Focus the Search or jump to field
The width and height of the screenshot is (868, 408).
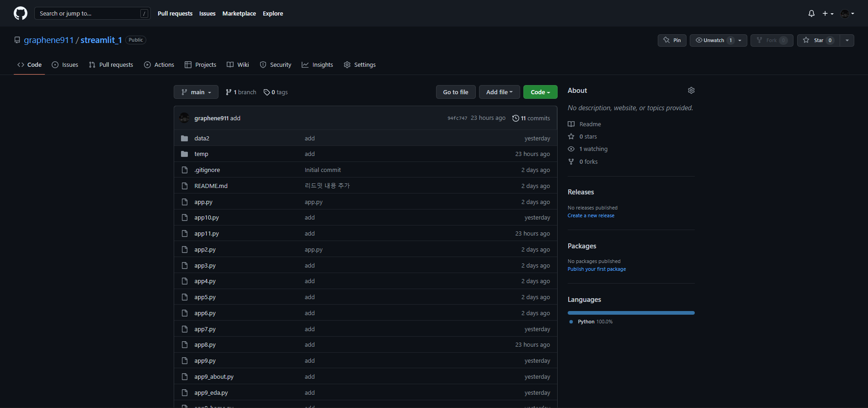pos(92,14)
